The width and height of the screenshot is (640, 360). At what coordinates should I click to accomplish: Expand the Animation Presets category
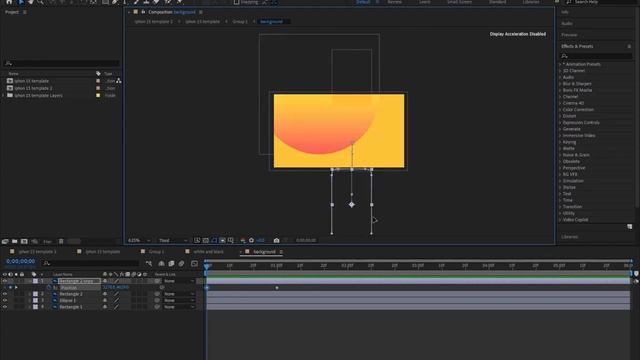coord(560,64)
